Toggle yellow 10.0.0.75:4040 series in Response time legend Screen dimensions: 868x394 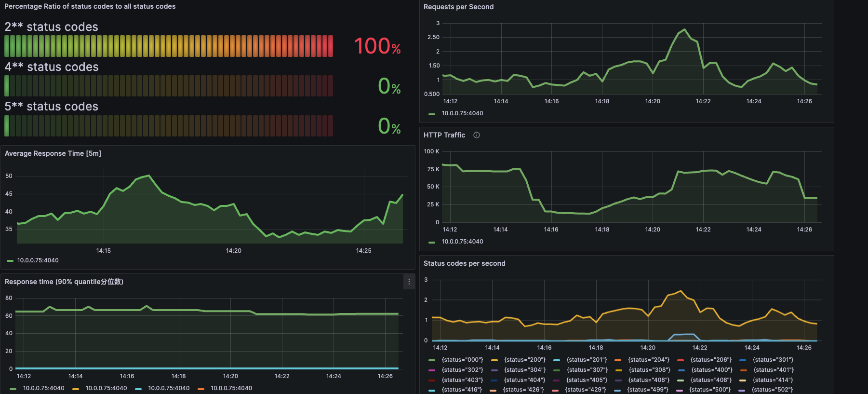[106, 388]
